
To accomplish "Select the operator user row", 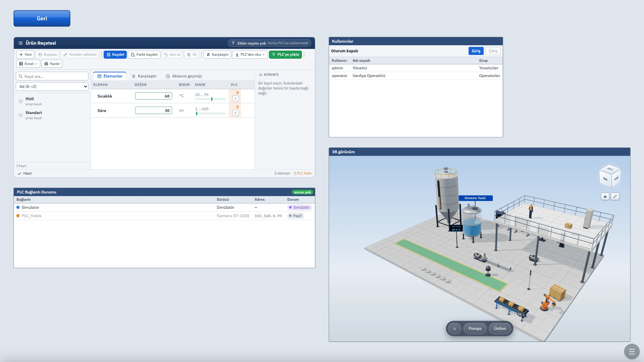I will (416, 76).
